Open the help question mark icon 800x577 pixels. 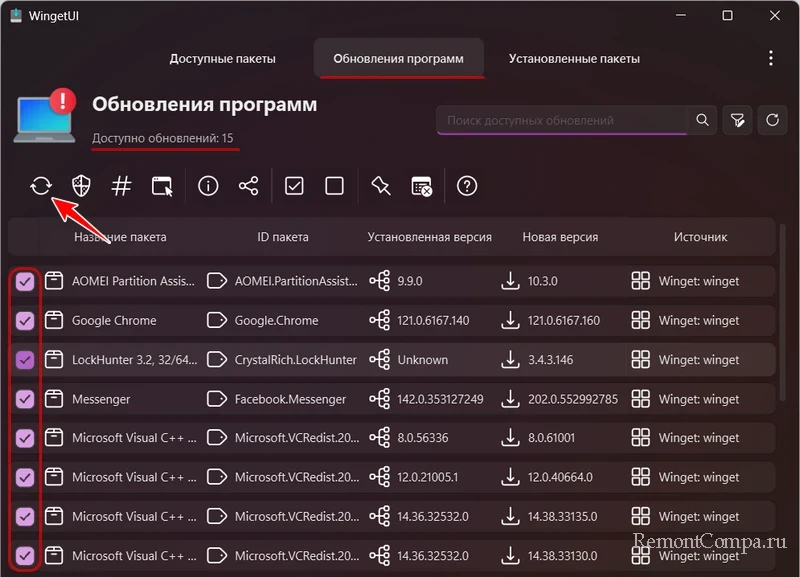click(x=467, y=186)
